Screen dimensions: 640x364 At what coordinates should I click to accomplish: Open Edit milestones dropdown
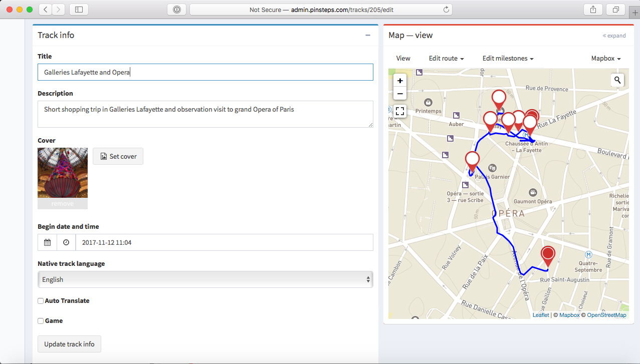[x=508, y=59]
